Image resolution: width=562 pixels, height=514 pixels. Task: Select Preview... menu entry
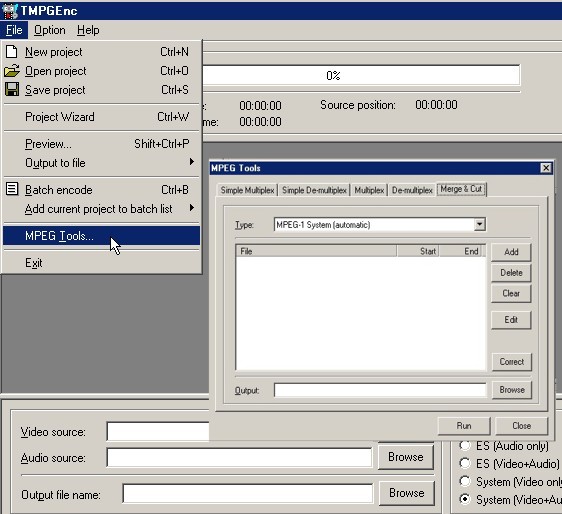pos(101,144)
